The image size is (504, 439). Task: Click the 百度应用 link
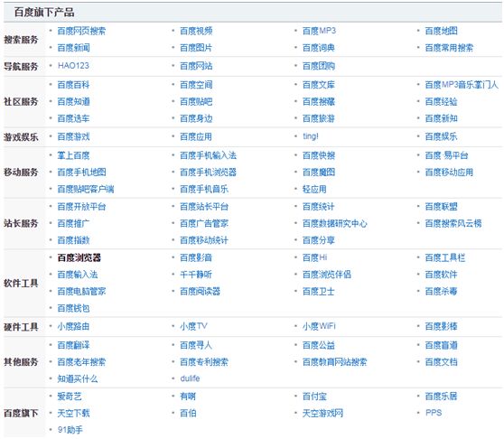tap(196, 136)
